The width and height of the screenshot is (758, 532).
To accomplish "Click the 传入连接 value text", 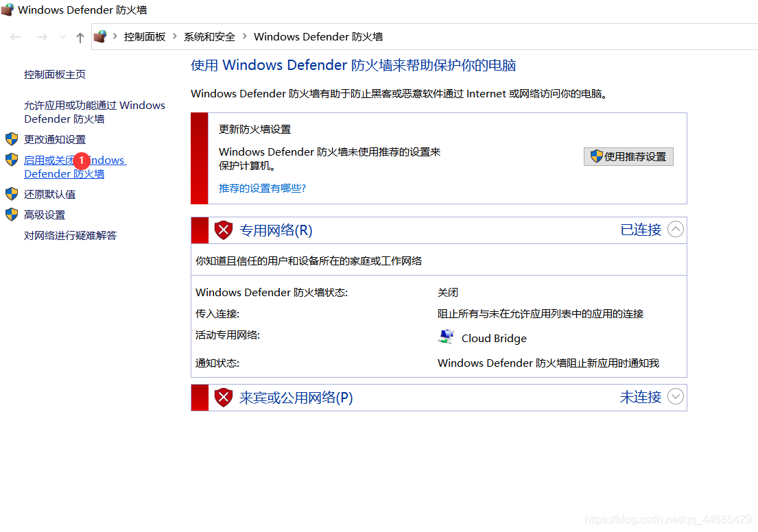I will click(541, 313).
